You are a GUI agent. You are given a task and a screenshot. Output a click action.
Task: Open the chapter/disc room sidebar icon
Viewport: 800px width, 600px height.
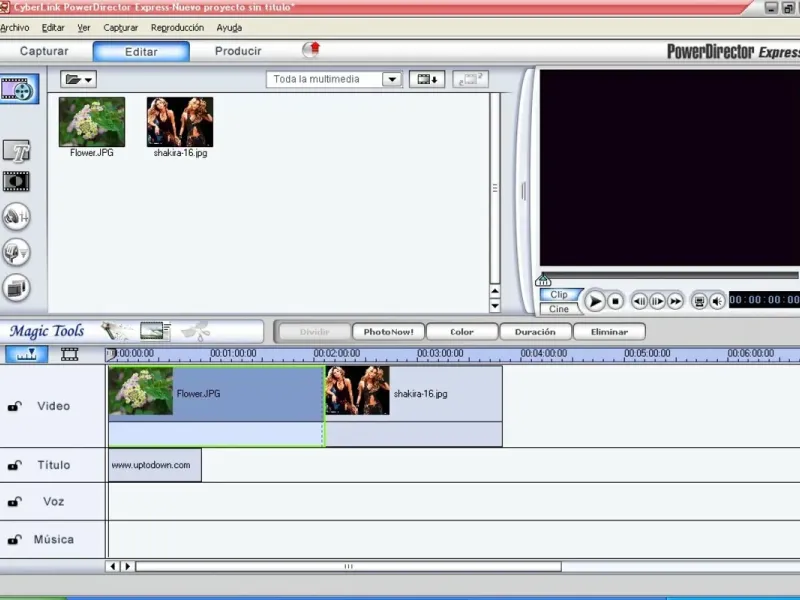coord(16,288)
